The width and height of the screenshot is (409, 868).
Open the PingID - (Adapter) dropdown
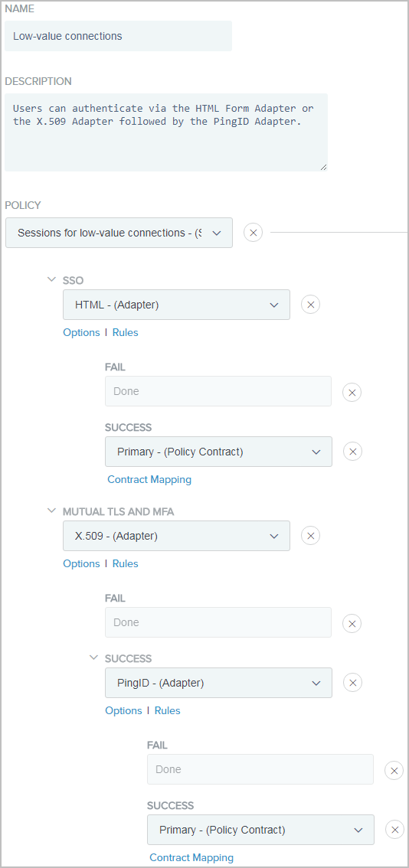pos(218,683)
